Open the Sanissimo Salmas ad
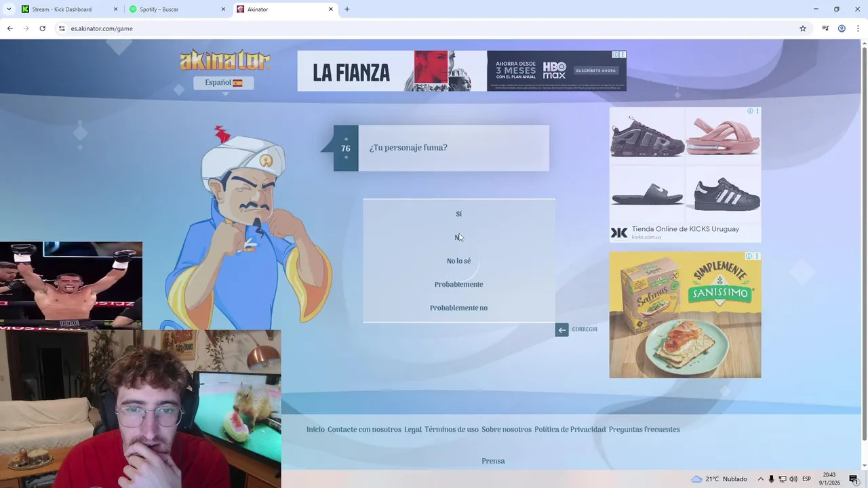Image resolution: width=868 pixels, height=488 pixels. [685, 315]
